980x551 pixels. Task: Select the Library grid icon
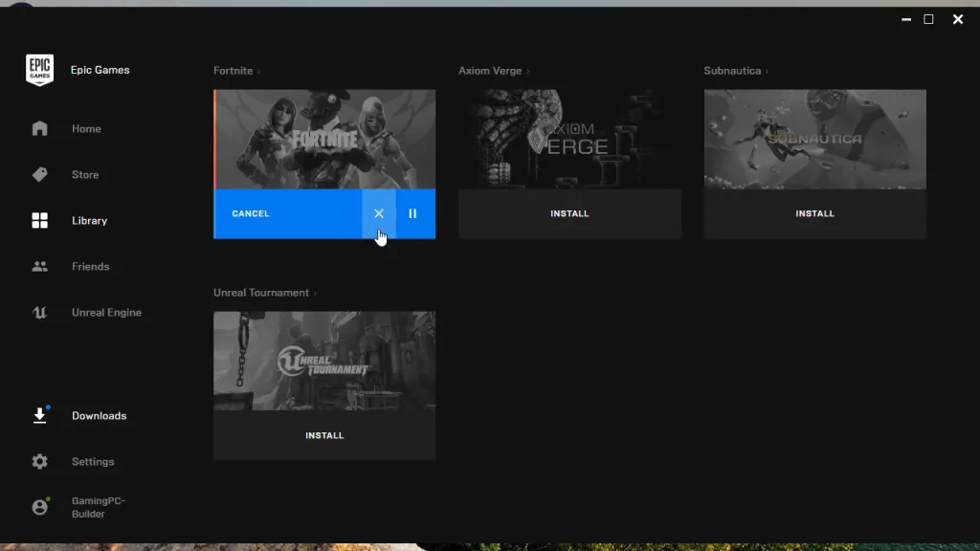[x=39, y=221]
